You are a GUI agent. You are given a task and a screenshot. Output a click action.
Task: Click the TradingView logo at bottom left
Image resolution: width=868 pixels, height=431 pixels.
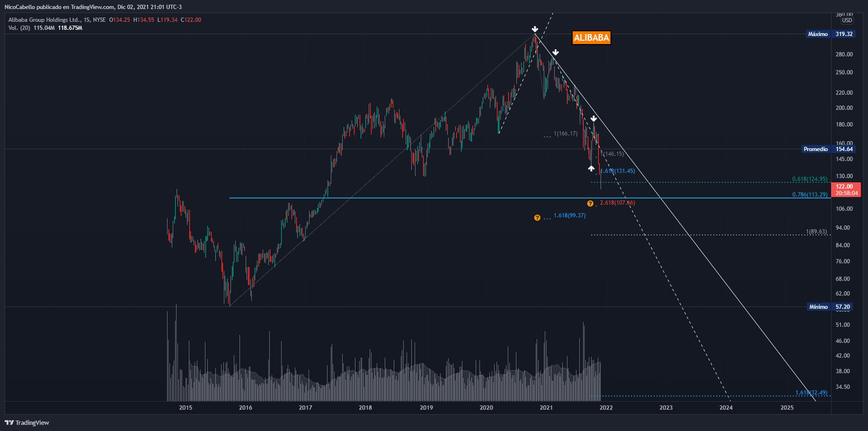point(27,422)
